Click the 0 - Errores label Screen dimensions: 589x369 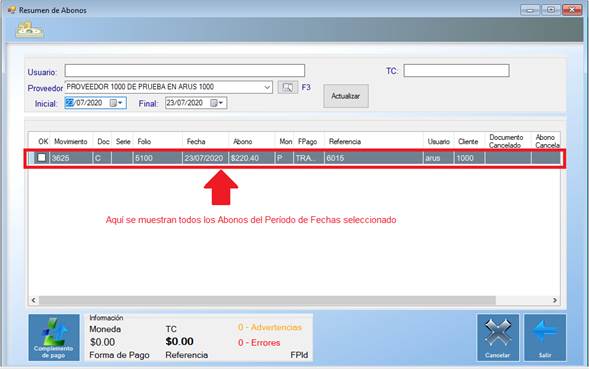259,343
